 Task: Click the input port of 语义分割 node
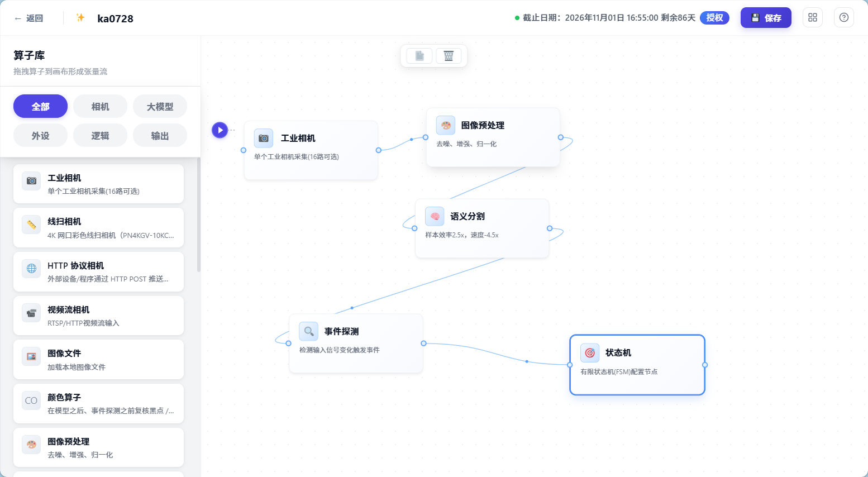click(414, 228)
